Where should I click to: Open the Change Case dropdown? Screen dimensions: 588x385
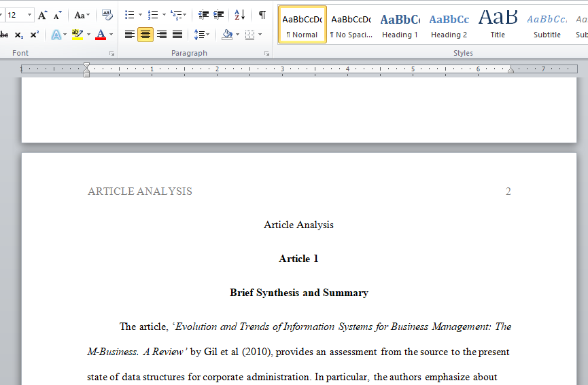pos(82,16)
